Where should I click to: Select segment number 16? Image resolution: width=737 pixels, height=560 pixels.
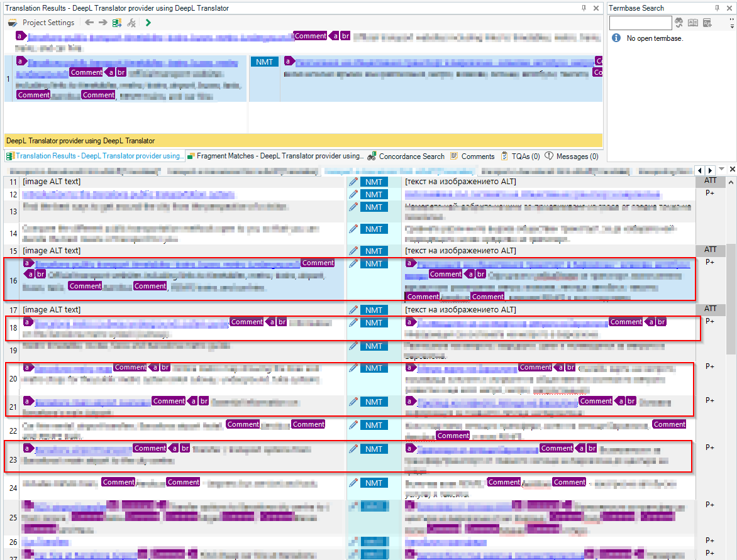[13, 280]
